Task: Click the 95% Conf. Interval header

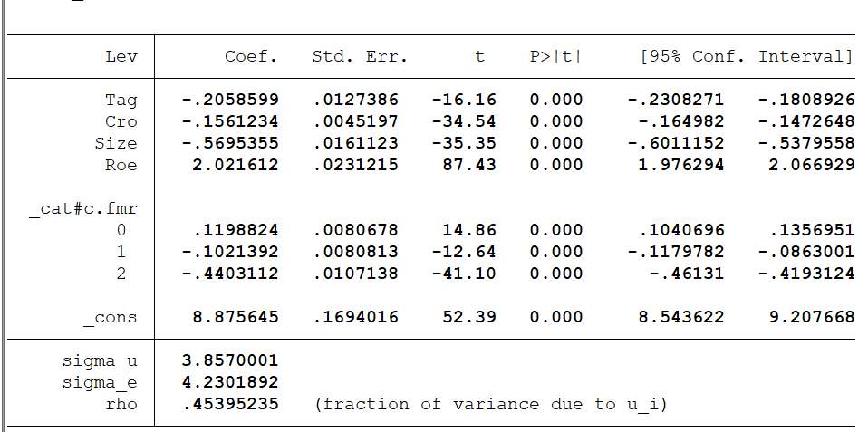Action: click(x=746, y=57)
